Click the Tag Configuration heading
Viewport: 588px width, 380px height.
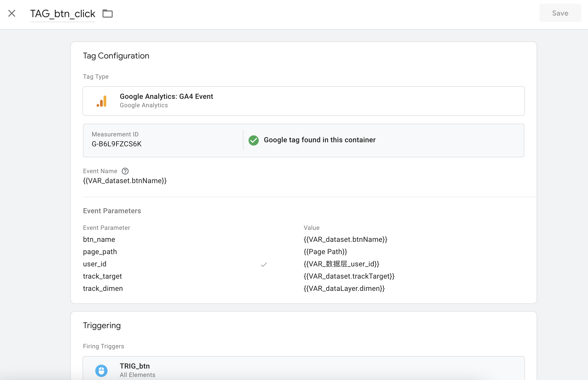coord(116,56)
